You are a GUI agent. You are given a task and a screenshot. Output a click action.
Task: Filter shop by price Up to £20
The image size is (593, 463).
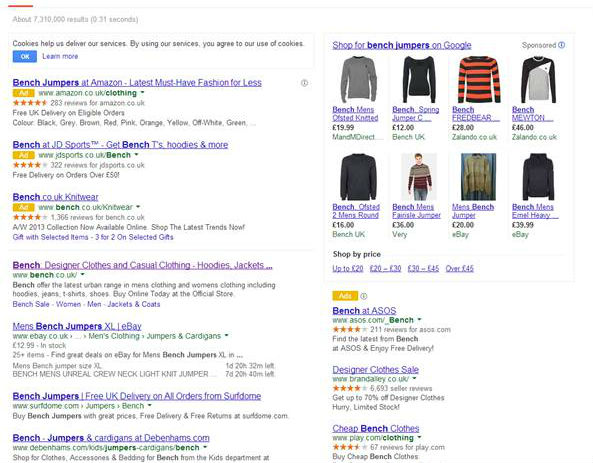click(348, 269)
